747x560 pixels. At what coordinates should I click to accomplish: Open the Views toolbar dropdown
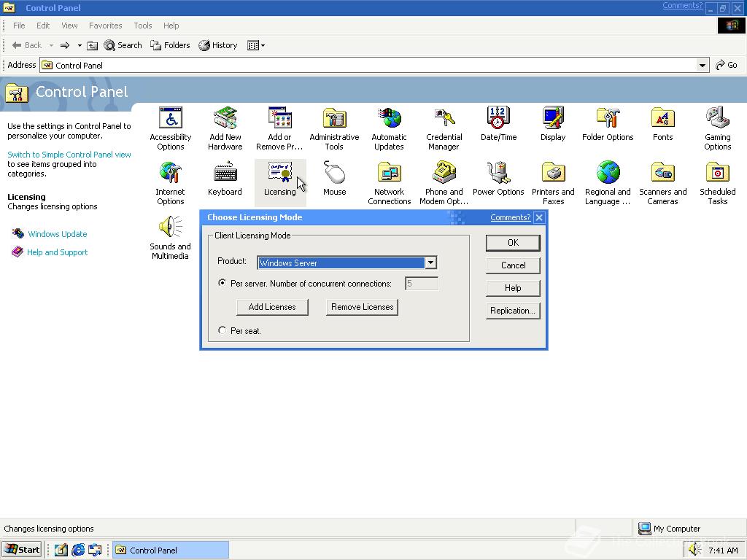point(263,45)
